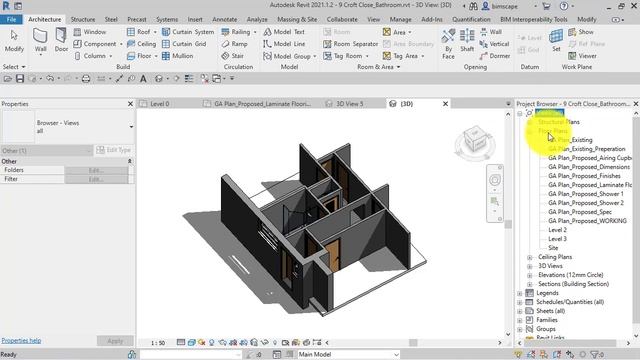Expand the Legends node
640x360 pixels.
[520, 293]
